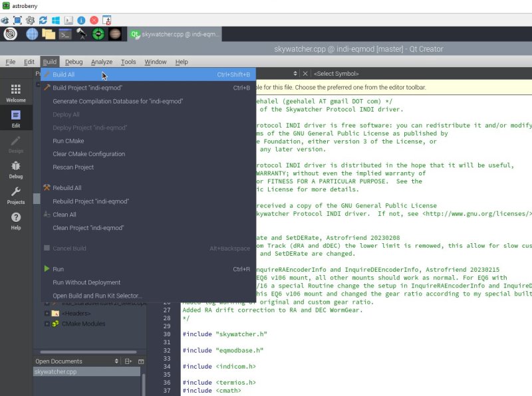
Task: Launch the terminal icon in the taskbar
Action: pos(65,35)
